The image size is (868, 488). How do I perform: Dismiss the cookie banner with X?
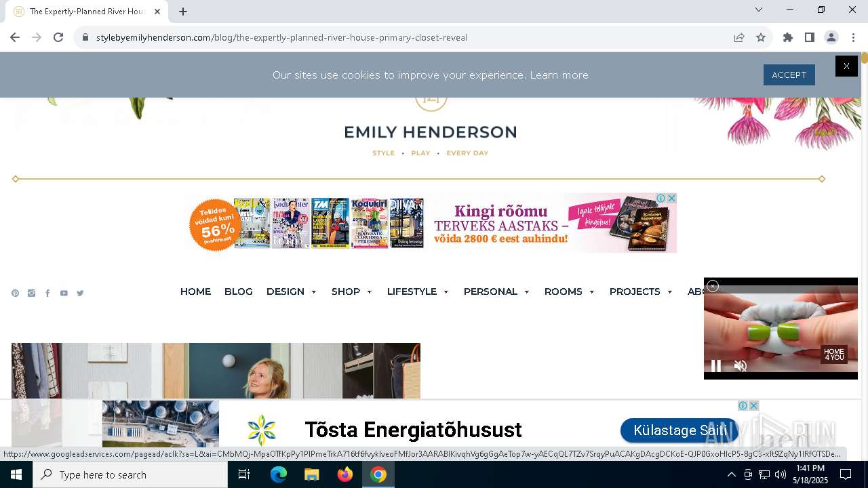pos(846,66)
